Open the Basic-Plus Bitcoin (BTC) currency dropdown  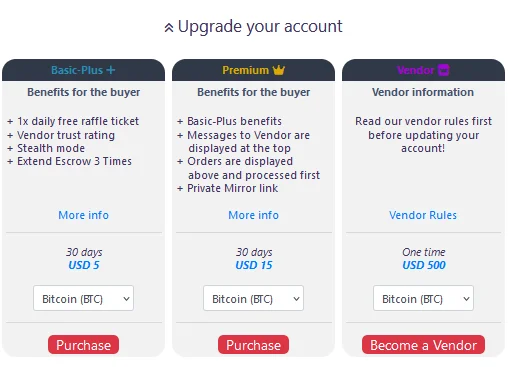point(83,298)
